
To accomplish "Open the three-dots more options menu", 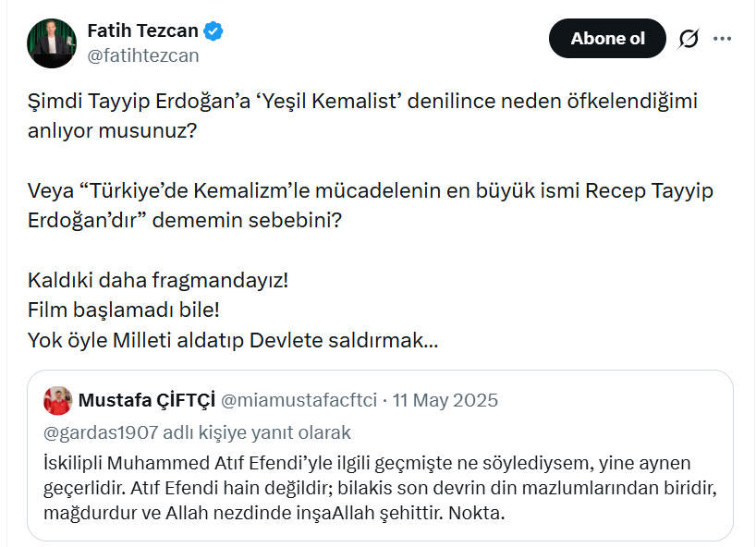I will click(723, 39).
